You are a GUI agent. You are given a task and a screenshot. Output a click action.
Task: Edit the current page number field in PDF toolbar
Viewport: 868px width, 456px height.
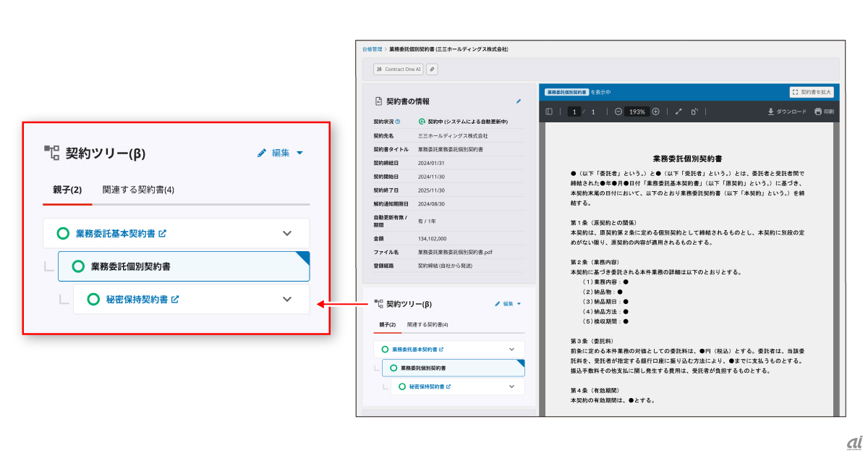574,111
